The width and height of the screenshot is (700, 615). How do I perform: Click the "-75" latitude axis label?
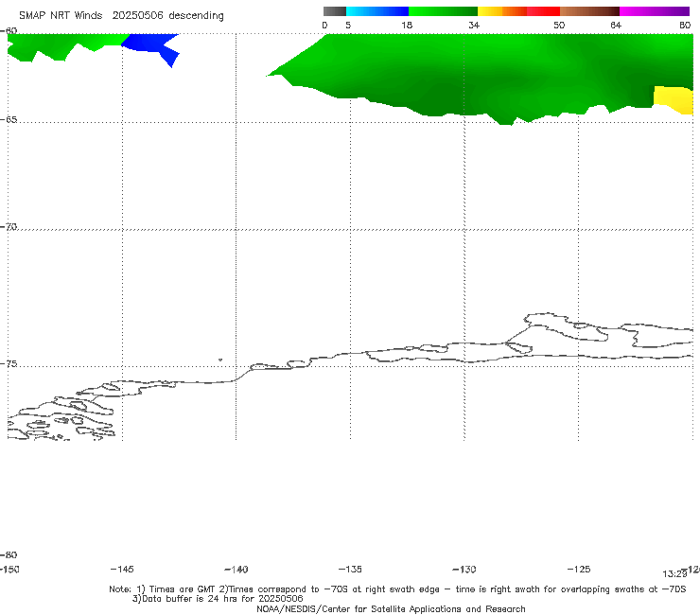[x=9, y=364]
